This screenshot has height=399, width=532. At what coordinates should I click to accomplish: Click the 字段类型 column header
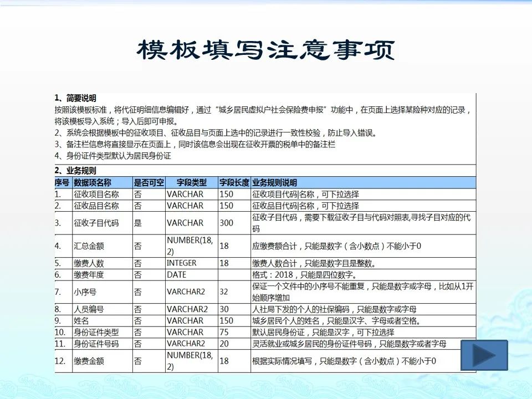(x=191, y=182)
